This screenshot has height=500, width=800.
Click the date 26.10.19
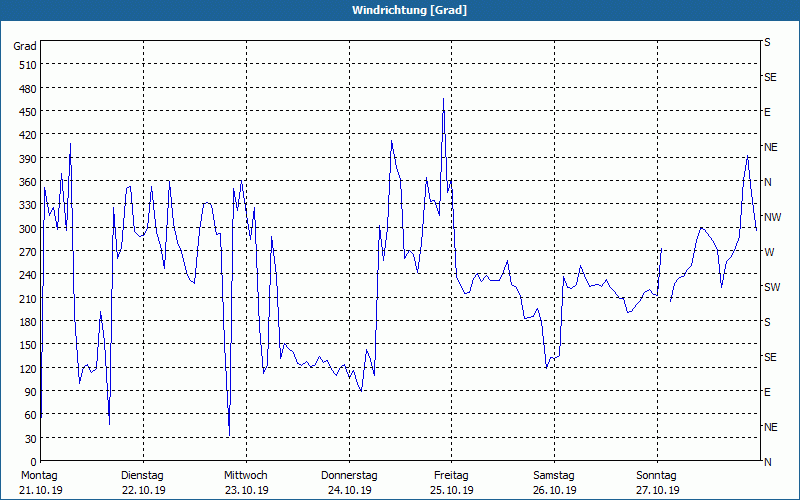555,490
